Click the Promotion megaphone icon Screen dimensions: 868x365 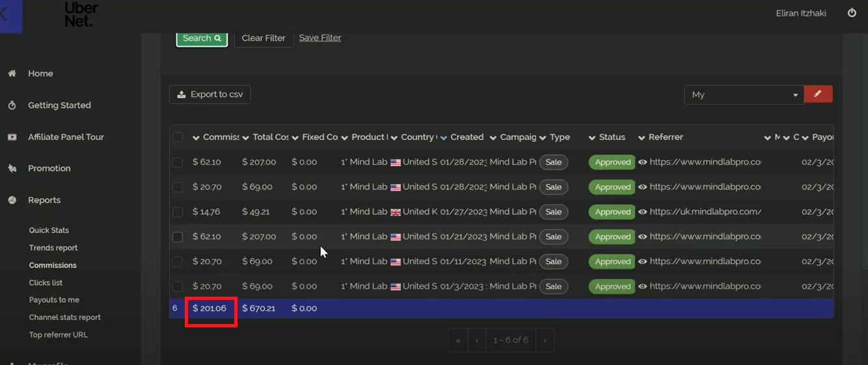pyautogui.click(x=12, y=169)
